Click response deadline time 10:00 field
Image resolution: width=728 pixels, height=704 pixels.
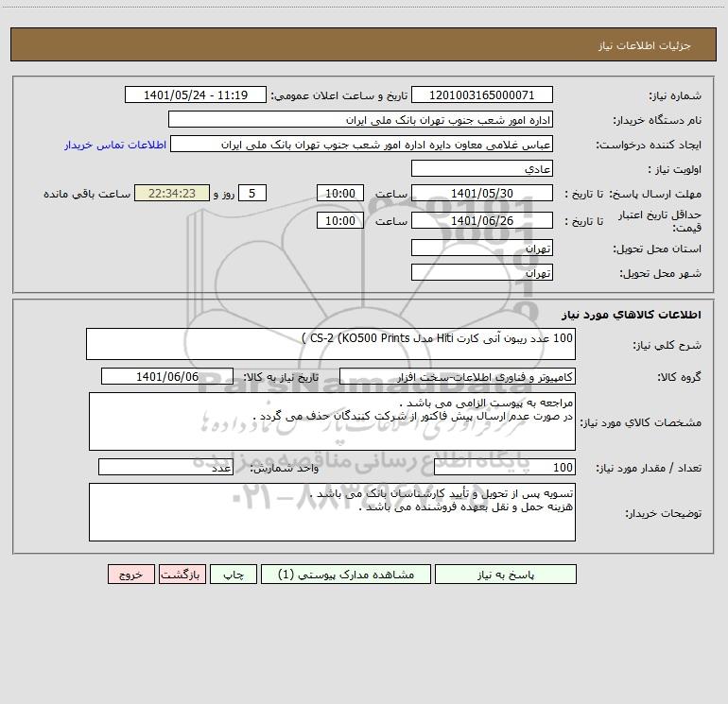pos(339,193)
